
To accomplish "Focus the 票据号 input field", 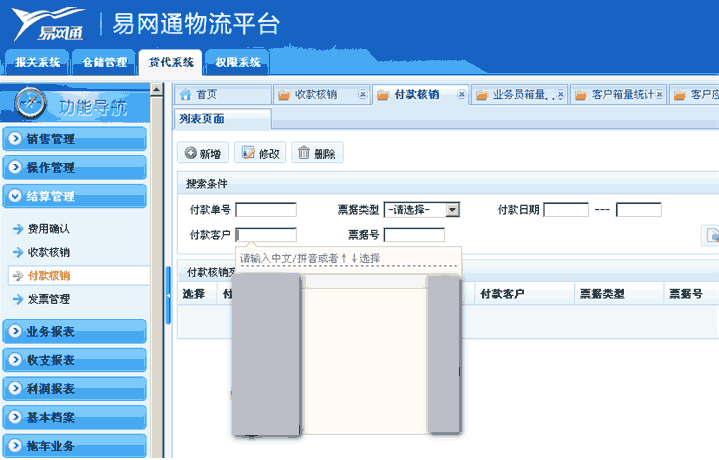I will point(414,235).
